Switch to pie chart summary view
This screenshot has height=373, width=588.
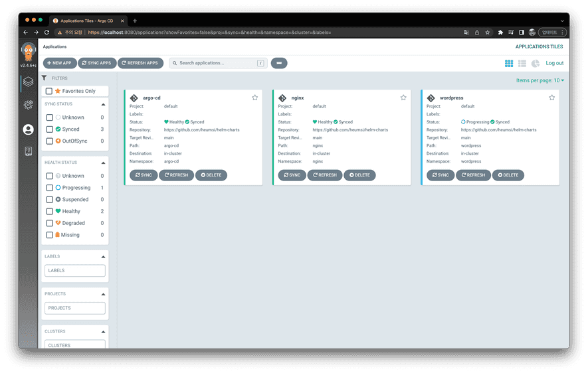point(535,63)
